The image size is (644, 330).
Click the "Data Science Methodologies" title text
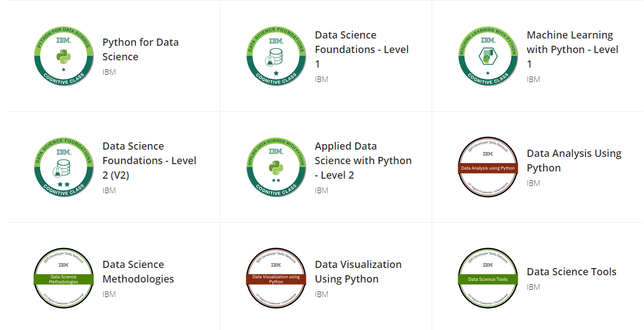[x=138, y=271]
